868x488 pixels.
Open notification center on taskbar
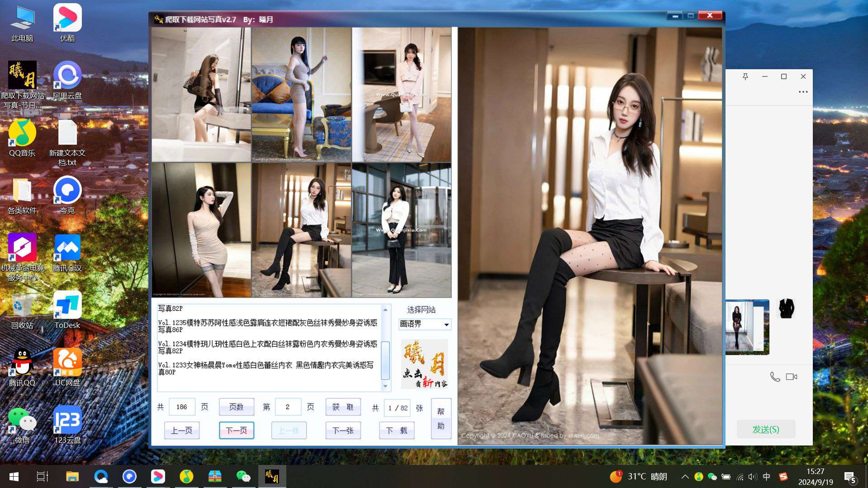point(849,477)
